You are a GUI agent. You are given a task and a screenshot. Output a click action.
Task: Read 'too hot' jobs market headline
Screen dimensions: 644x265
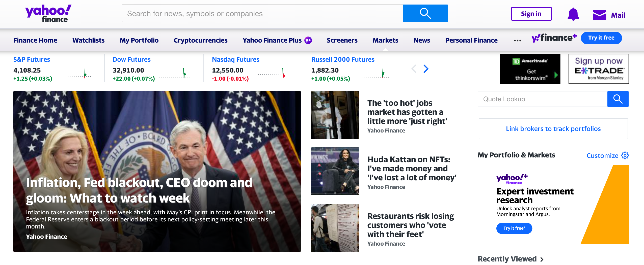coord(407,112)
